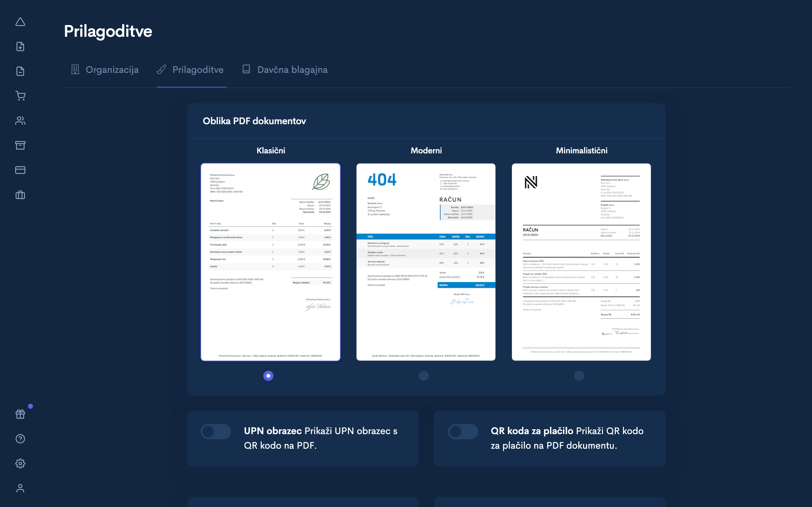Viewport: 812px width, 507px height.
Task: Click the Klasični invoice template preview
Action: [x=271, y=262]
